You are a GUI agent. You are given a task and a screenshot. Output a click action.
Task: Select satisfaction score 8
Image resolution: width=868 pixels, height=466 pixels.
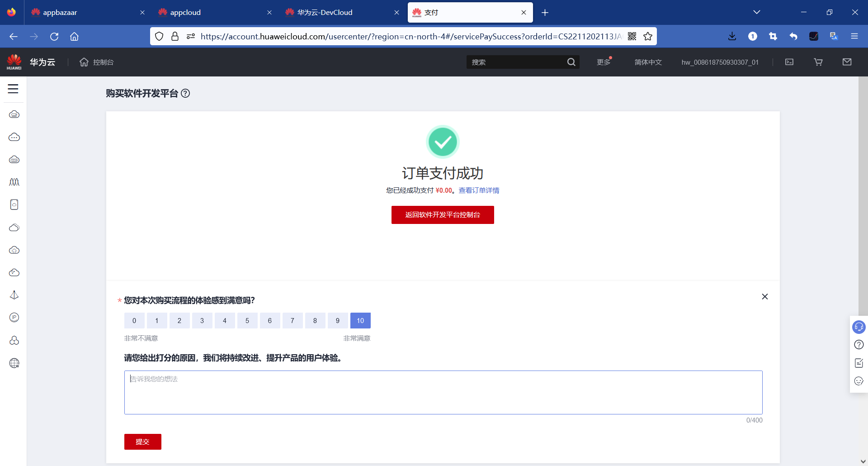[x=315, y=320]
